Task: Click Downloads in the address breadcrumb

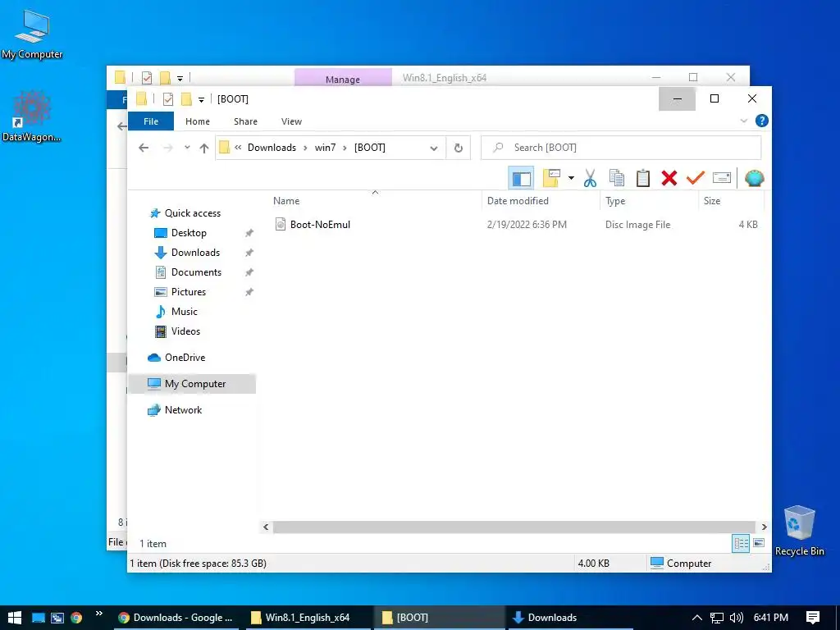Action: tap(272, 148)
